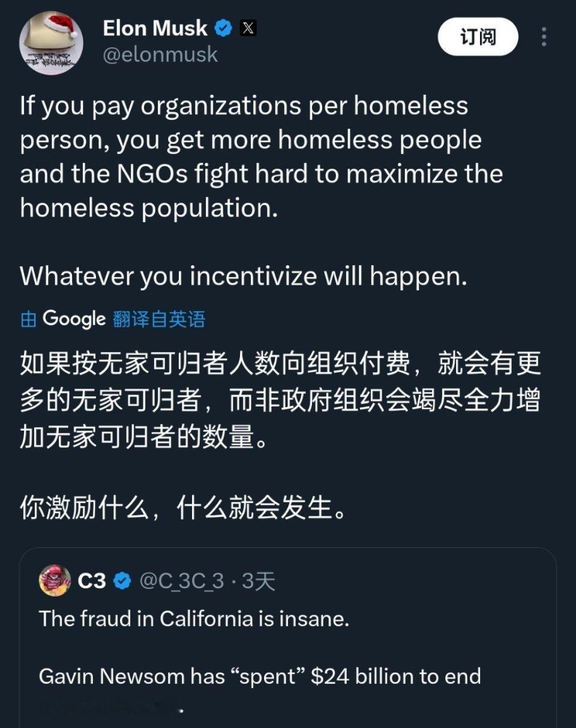Click the X affiliate badge next to checkmark
Image resolution: width=576 pixels, height=728 pixels.
pos(247,28)
